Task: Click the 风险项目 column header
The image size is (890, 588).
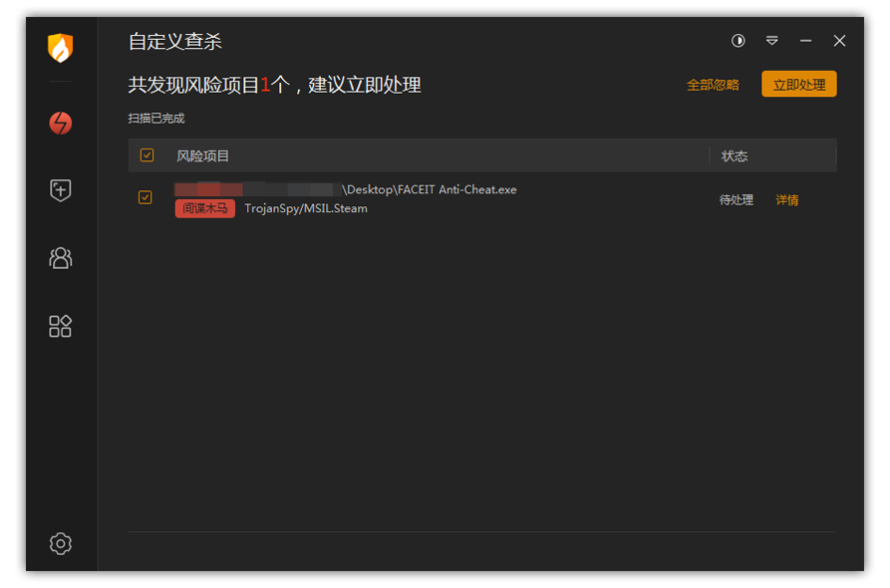Action: (x=203, y=156)
